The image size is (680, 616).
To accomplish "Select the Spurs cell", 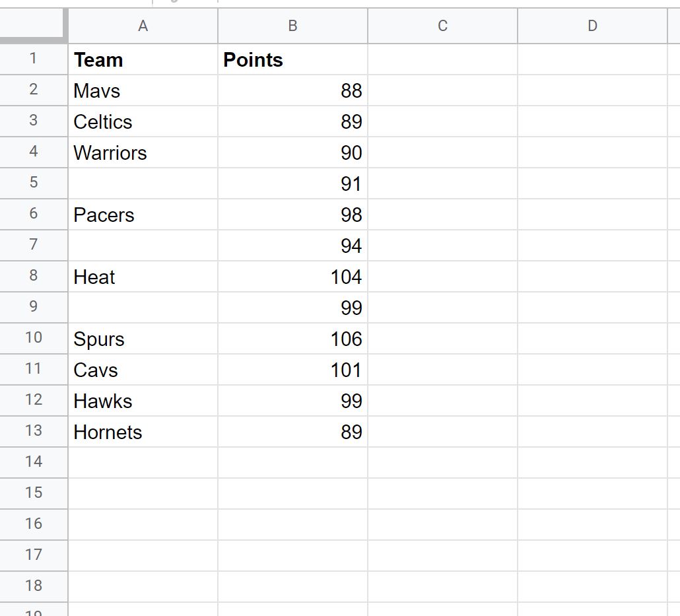I will tap(143, 338).
